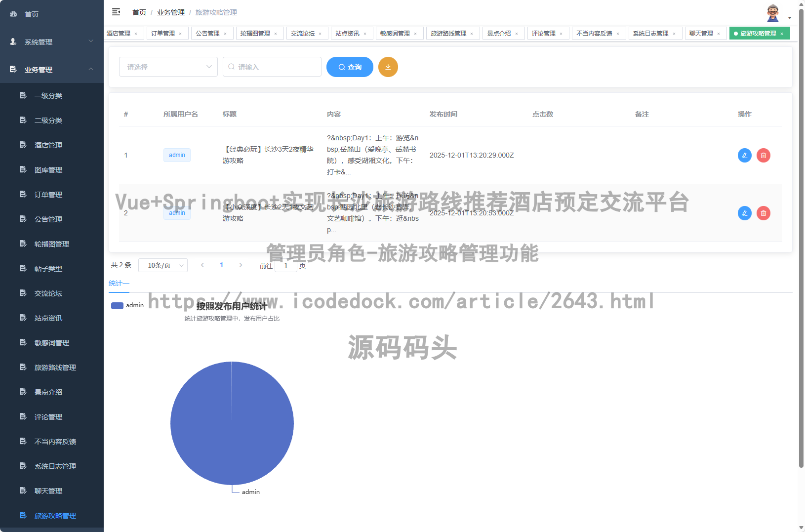
Task: Delete the 【小众深度】 guide with red trash icon
Action: tap(763, 213)
